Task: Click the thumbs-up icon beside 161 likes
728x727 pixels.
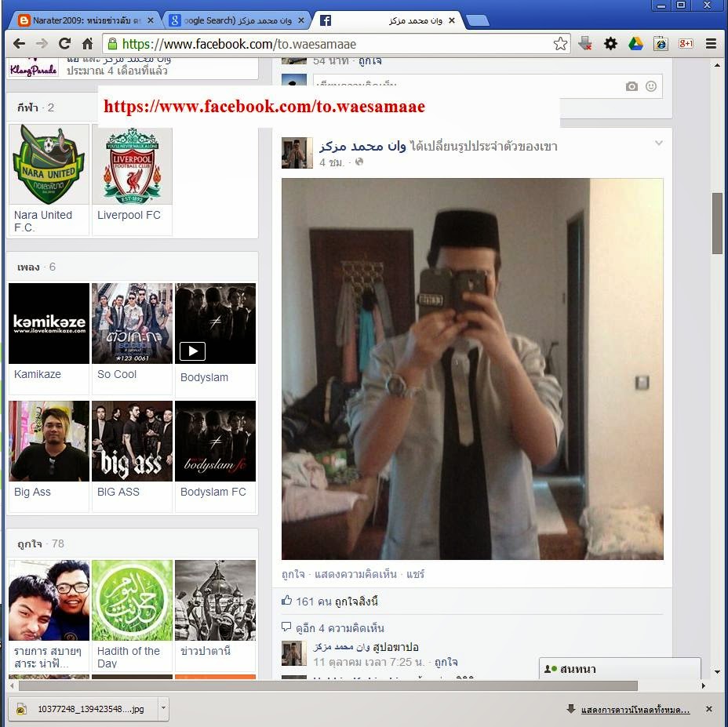Action: 286,600
